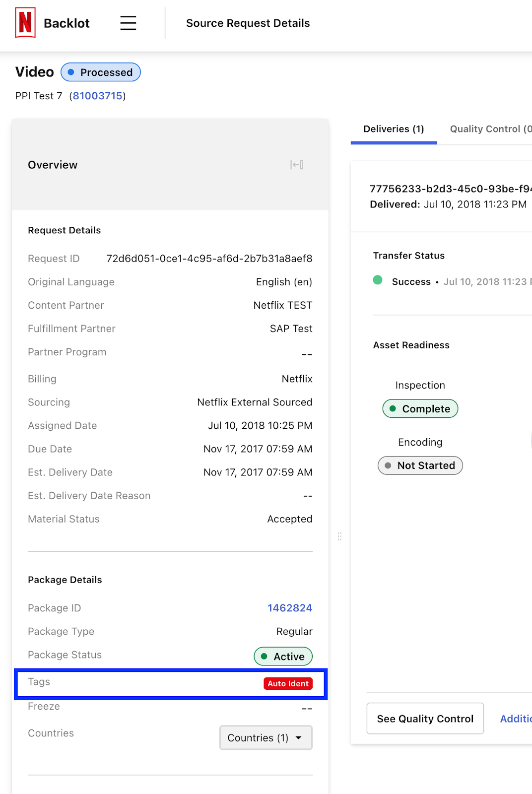Click the Netflix N logo
The width and height of the screenshot is (532, 794).
(x=25, y=23)
